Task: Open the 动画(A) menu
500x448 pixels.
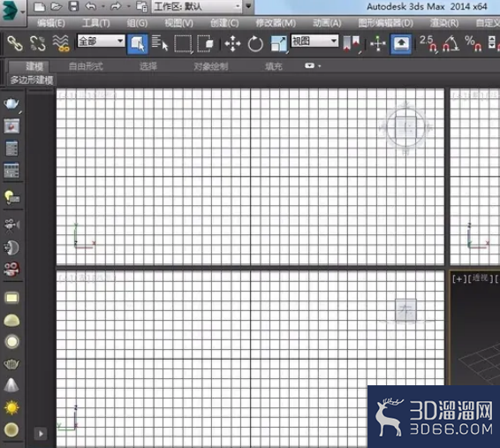Action: pos(327,23)
